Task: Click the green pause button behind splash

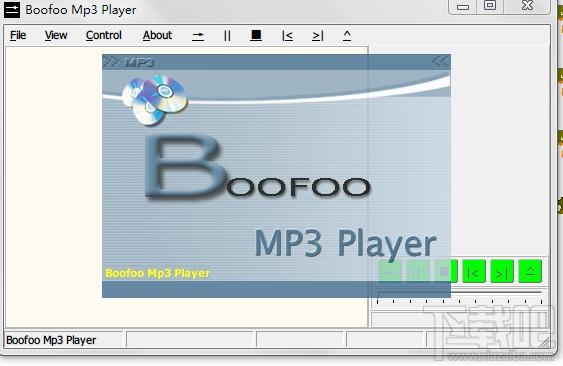Action: (418, 271)
